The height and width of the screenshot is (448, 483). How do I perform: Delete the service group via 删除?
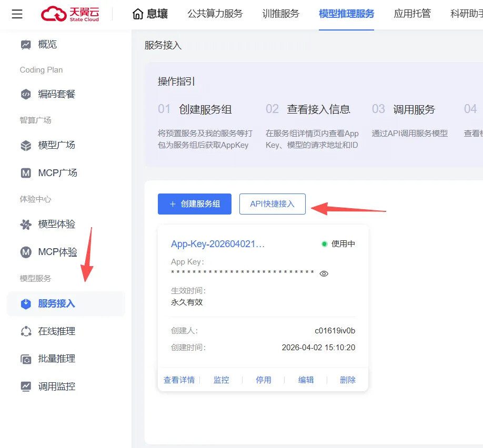coord(348,380)
